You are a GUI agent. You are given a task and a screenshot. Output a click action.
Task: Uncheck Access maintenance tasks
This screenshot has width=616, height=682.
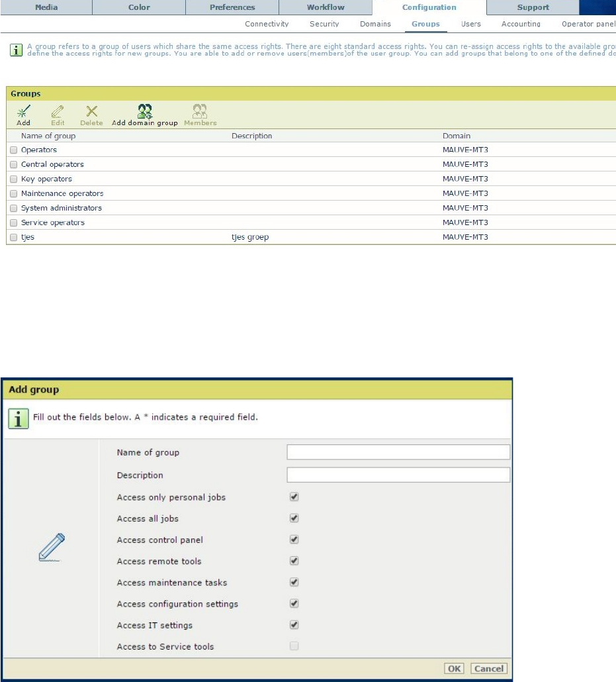tap(294, 582)
